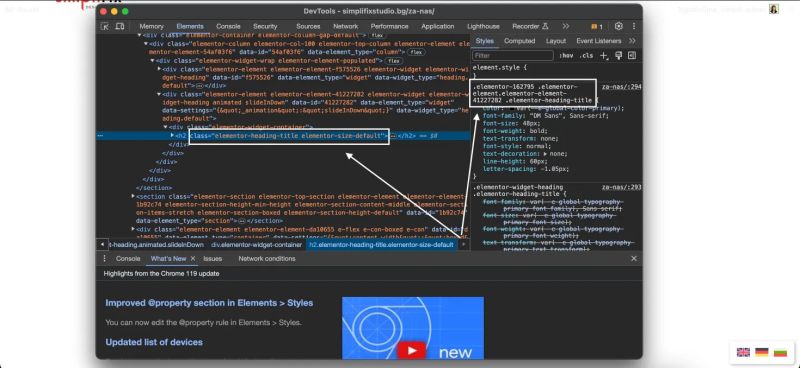Click flex badge on elementor-column div
The width and height of the screenshot is (800, 368).
(x=416, y=52)
